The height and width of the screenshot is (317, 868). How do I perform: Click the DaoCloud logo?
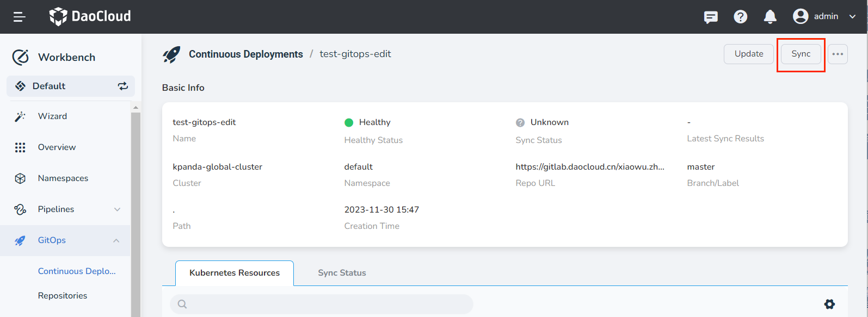(90, 16)
